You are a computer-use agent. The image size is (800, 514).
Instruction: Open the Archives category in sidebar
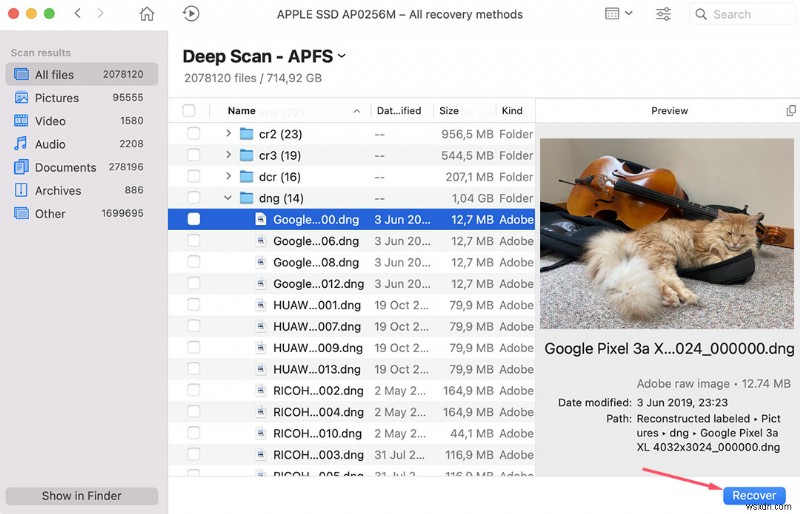point(58,190)
